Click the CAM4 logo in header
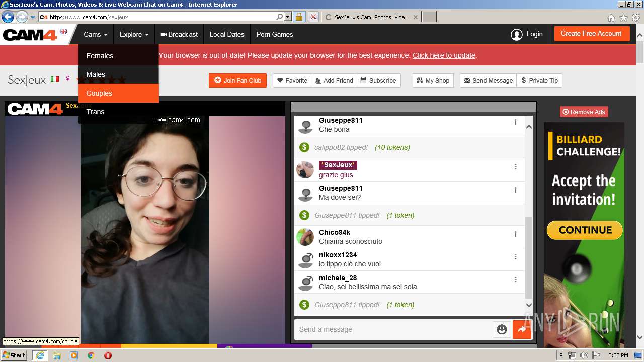This screenshot has width=644, height=362. coord(30,35)
